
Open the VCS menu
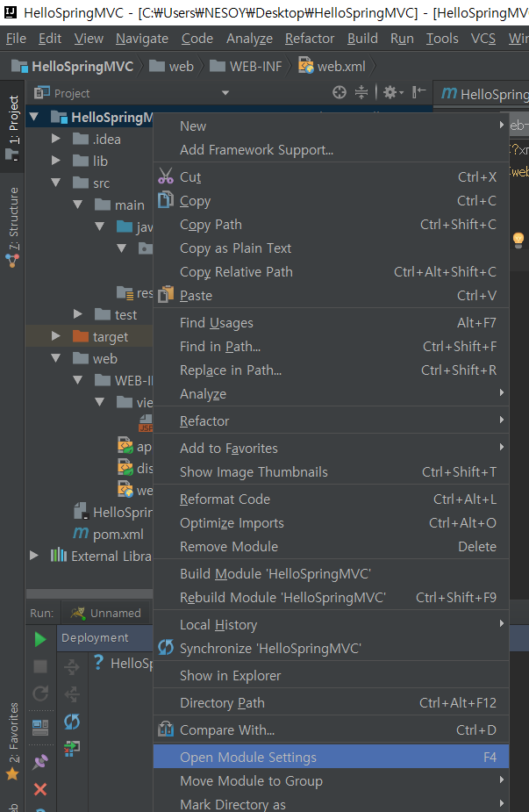click(483, 39)
